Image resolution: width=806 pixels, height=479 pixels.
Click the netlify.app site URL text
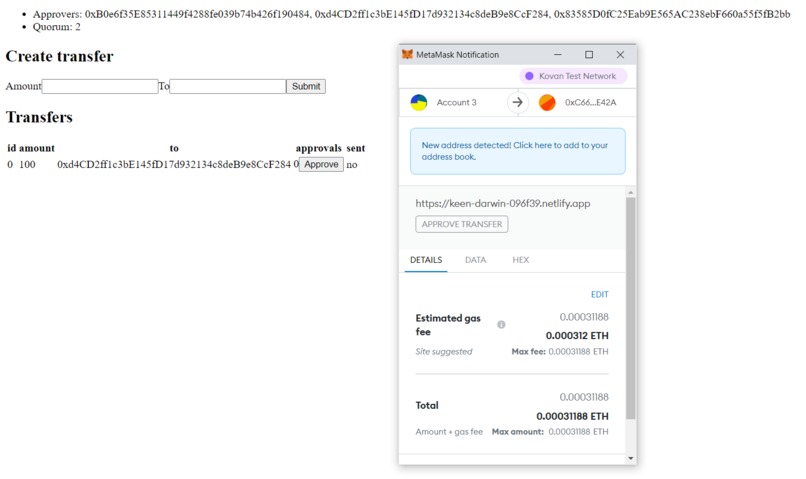pos(503,204)
